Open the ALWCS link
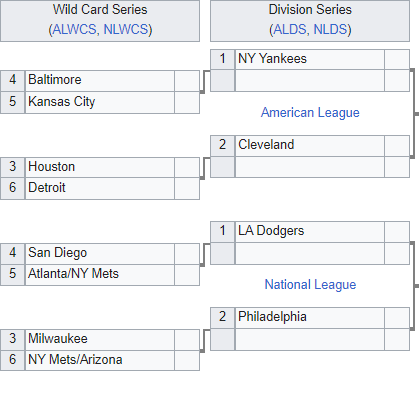The image size is (419, 396). coord(75,29)
